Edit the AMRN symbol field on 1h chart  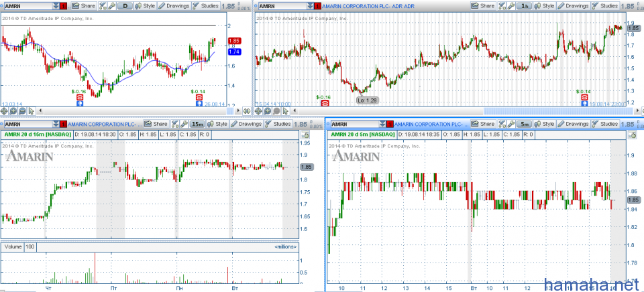coord(282,6)
